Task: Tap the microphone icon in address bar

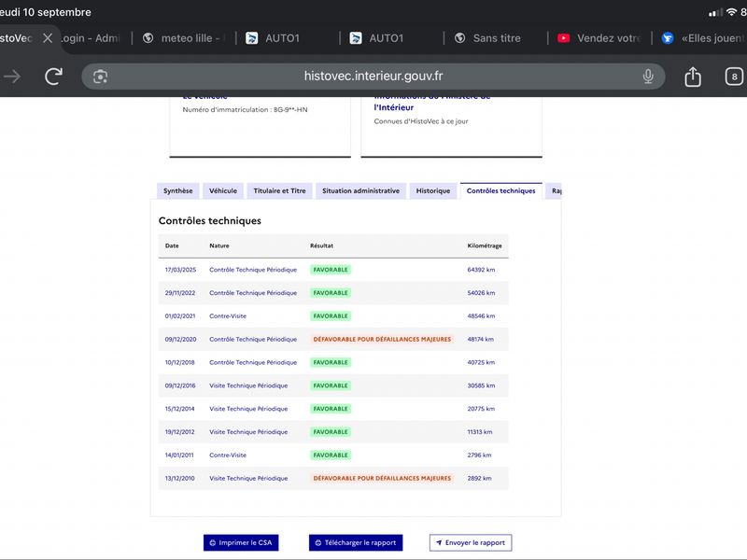Action: coord(648,77)
